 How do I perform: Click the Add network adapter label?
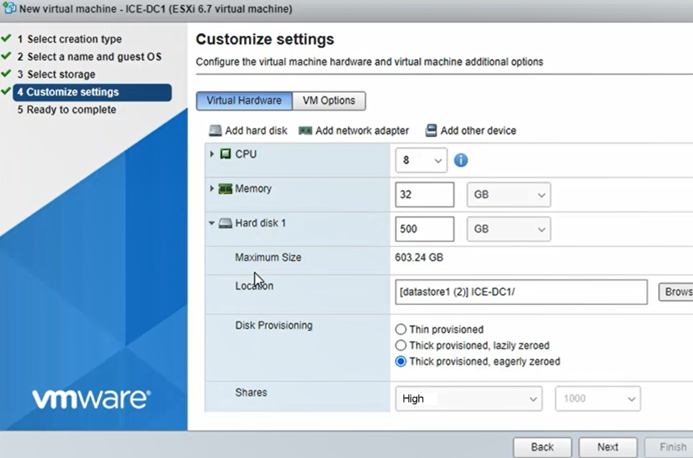pyautogui.click(x=362, y=131)
